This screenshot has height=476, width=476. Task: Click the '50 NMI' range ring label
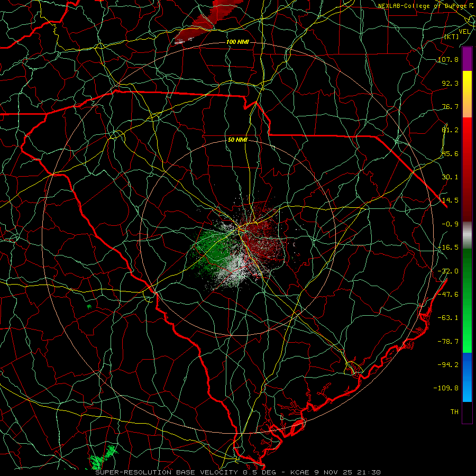click(x=237, y=140)
